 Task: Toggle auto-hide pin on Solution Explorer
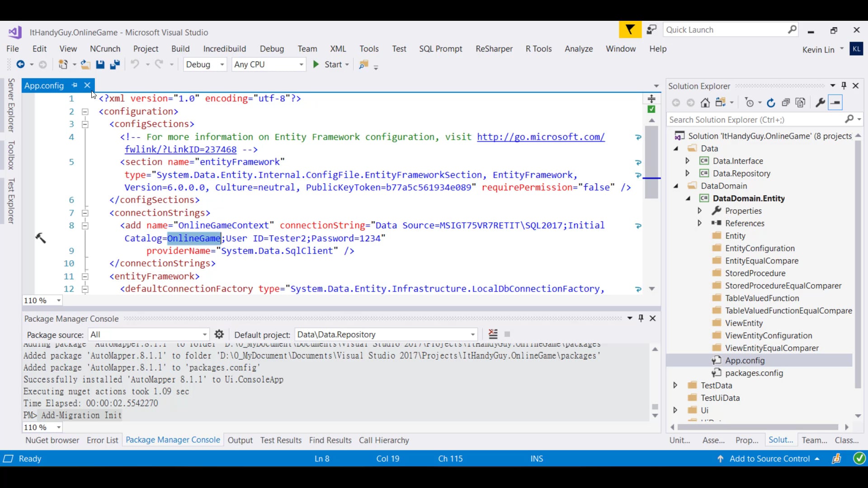pyautogui.click(x=844, y=86)
